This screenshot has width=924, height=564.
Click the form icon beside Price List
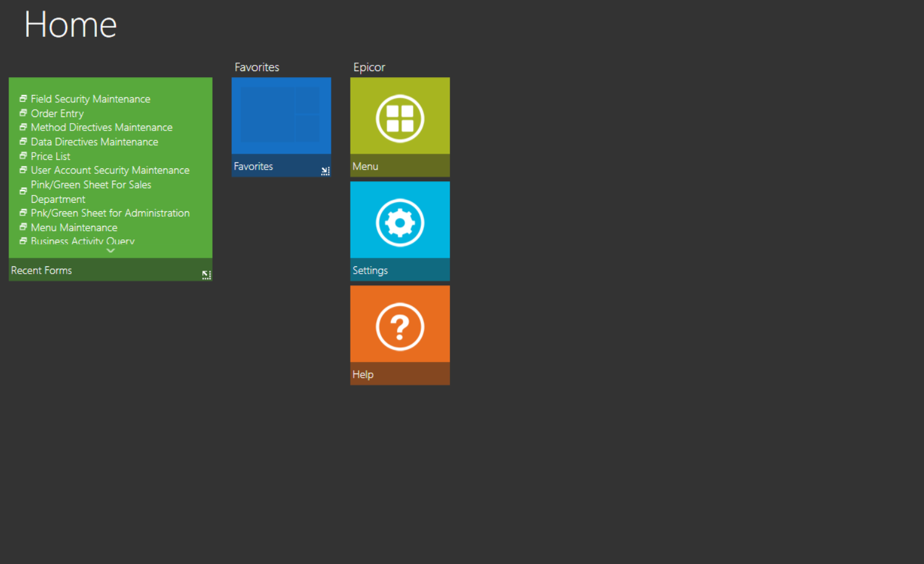point(23,156)
